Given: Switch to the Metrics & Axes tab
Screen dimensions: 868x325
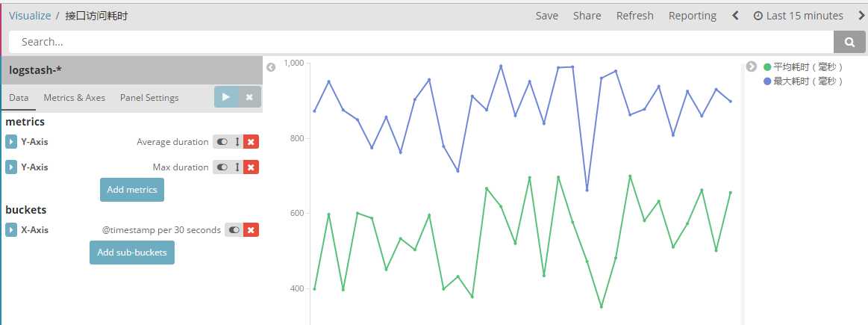Looking at the screenshot, I should (x=74, y=98).
